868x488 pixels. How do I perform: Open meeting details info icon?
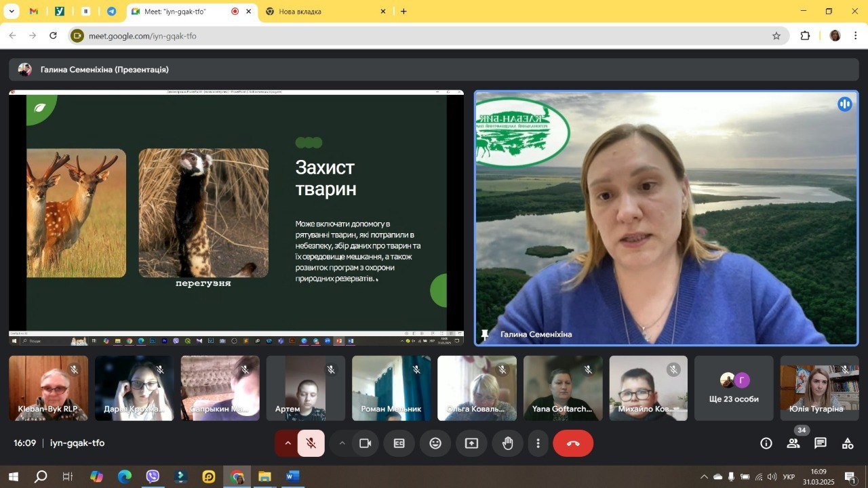click(766, 443)
